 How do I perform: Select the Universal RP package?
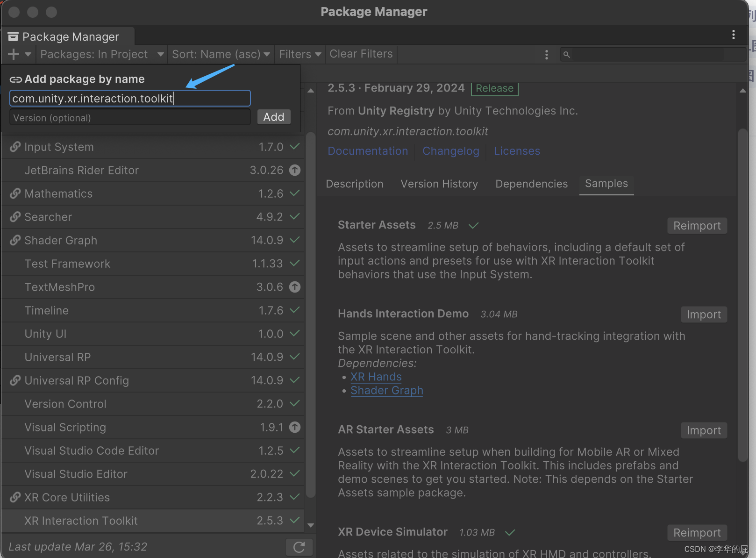[153, 357]
